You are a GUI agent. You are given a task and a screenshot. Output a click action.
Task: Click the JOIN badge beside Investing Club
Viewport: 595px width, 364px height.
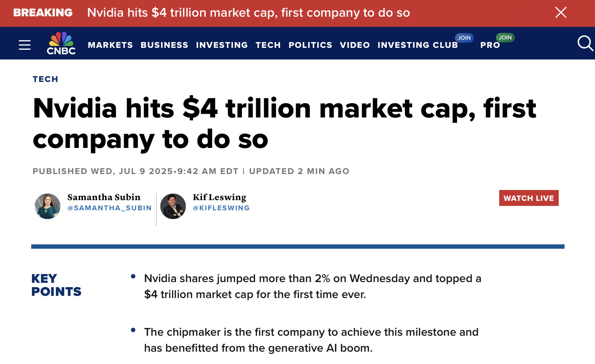pyautogui.click(x=464, y=38)
